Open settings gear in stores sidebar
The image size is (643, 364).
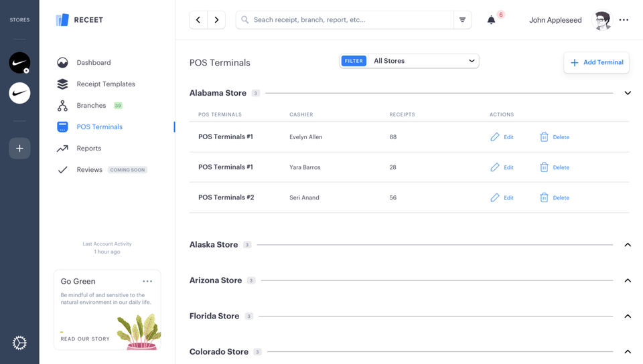[x=19, y=343]
